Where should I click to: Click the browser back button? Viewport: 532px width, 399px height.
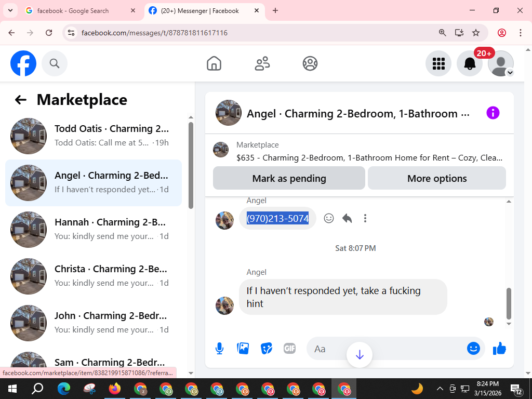[x=11, y=33]
